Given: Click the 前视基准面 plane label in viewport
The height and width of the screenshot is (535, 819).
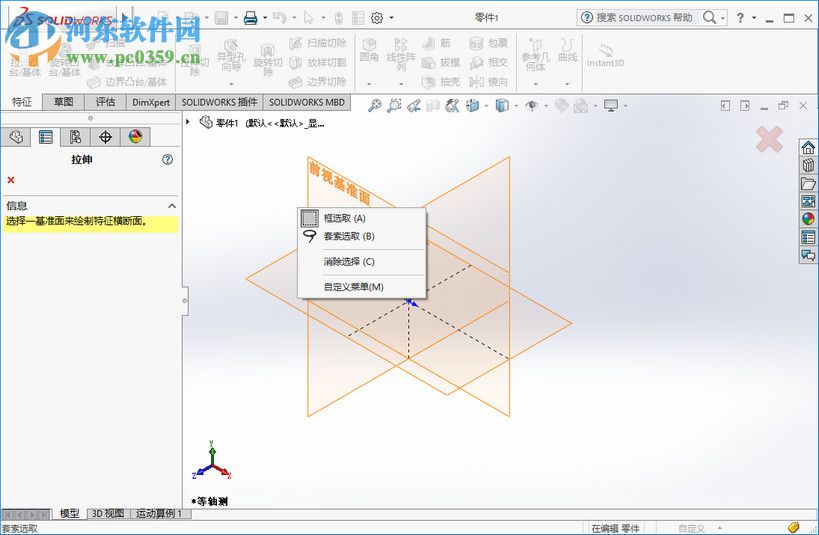Looking at the screenshot, I should [340, 183].
